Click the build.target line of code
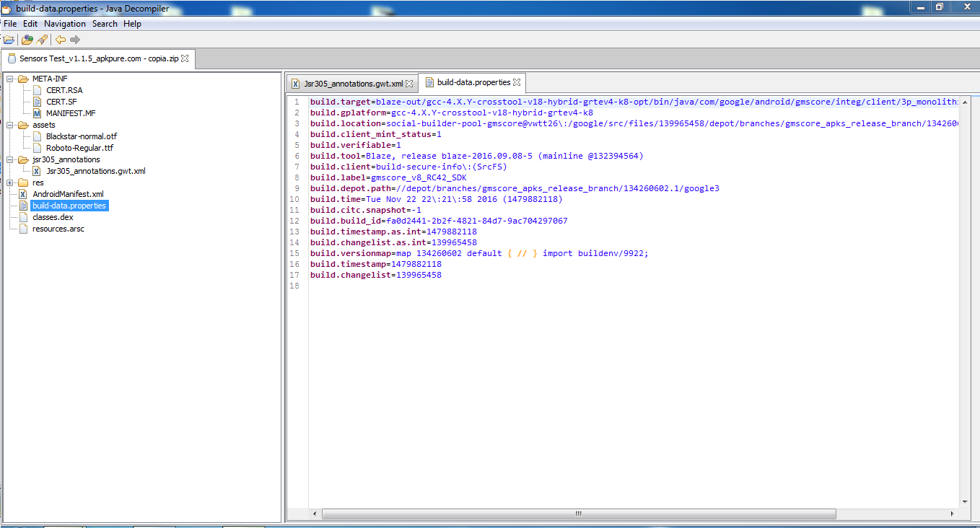Screen dimensions: 980x528 pos(634,102)
